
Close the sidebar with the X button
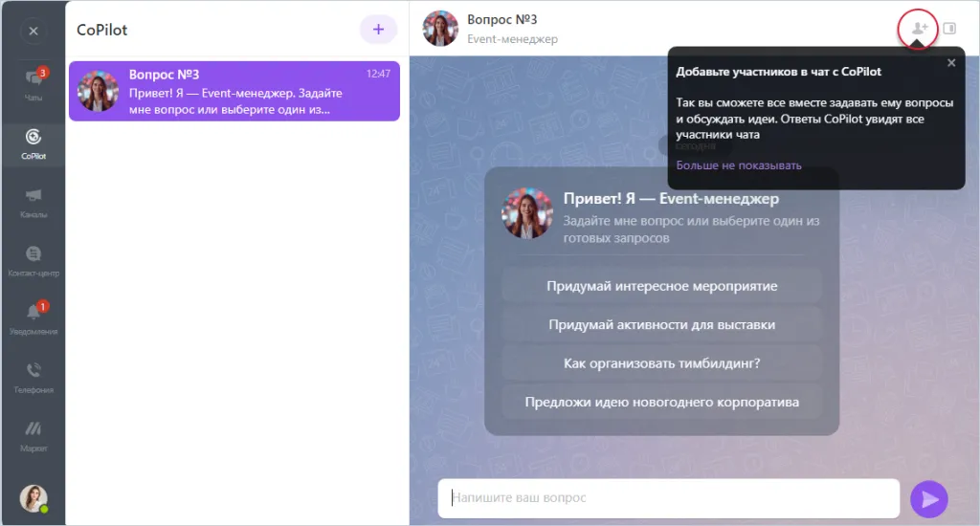point(33,31)
